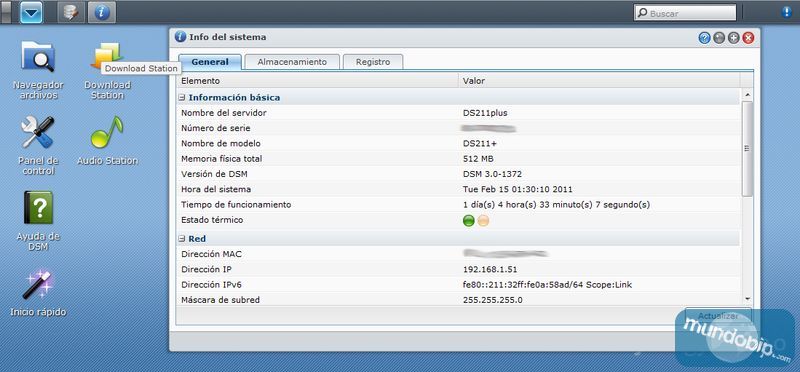The height and width of the screenshot is (372, 800).
Task: Minimize the Info del sistema window
Action: click(x=719, y=38)
